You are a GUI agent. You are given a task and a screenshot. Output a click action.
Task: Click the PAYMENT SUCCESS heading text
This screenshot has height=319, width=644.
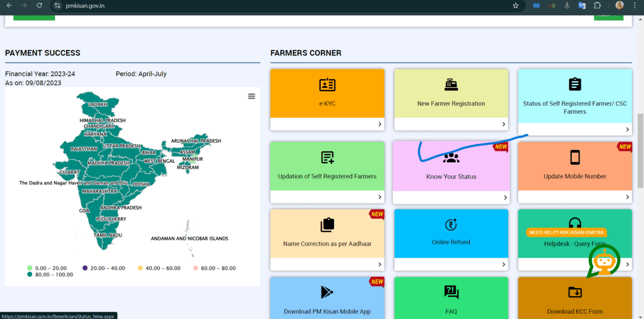click(43, 53)
